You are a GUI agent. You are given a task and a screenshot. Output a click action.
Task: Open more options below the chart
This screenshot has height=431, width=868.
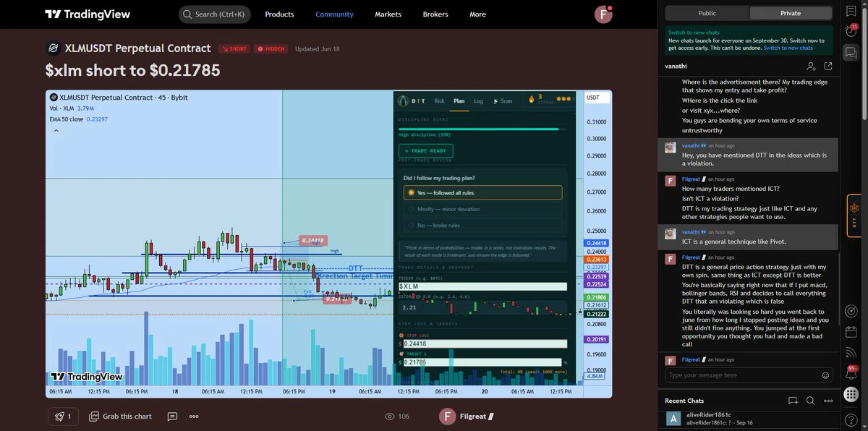(x=194, y=417)
